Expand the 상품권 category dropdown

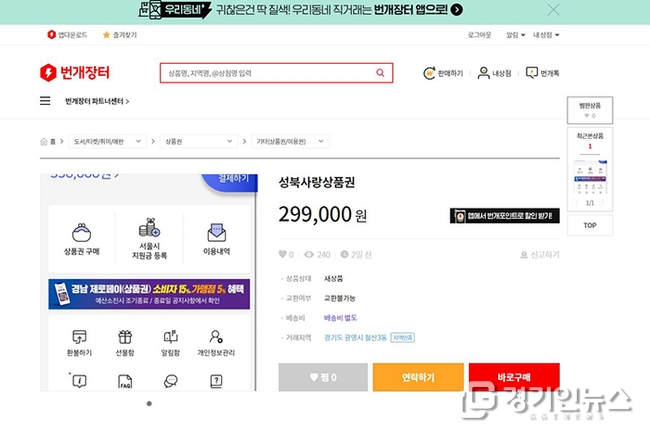[x=199, y=141]
